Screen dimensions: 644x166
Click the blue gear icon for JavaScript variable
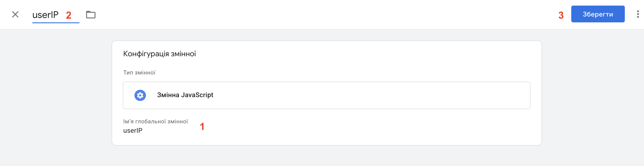[140, 95]
